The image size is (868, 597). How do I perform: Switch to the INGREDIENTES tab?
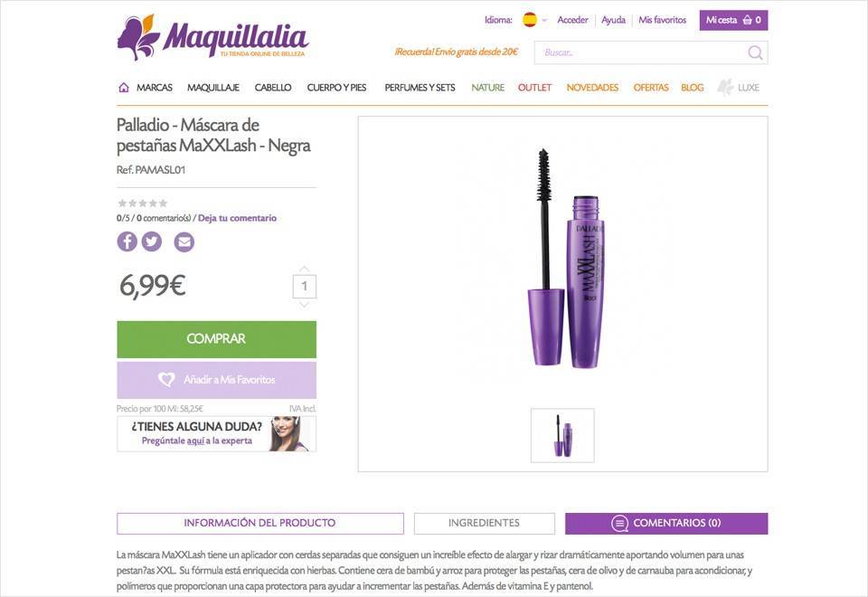pyautogui.click(x=485, y=524)
